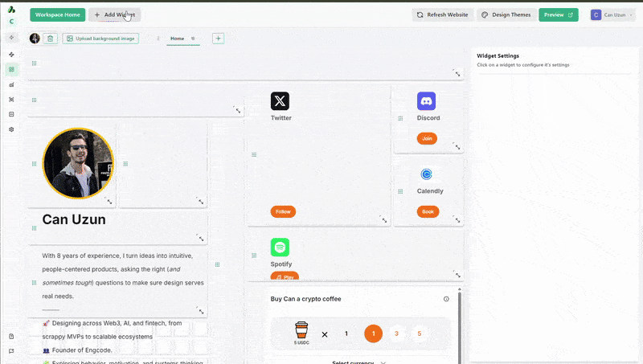This screenshot has width=643, height=364.
Task: Click the drag handle of Twitter widget
Action: 254,154
